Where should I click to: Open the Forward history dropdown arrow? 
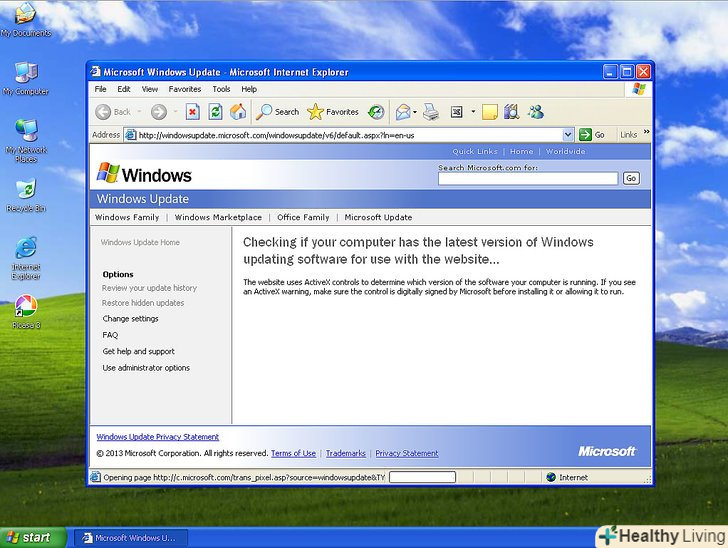(175, 112)
